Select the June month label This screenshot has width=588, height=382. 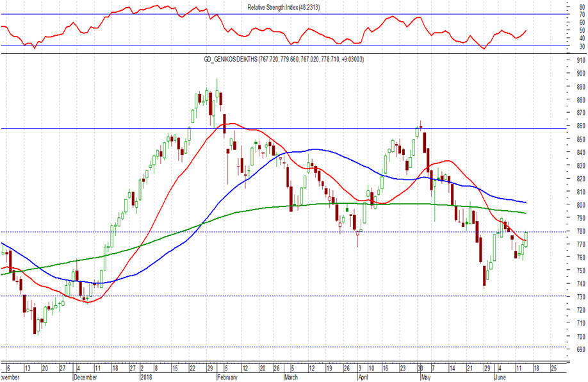[500, 377]
